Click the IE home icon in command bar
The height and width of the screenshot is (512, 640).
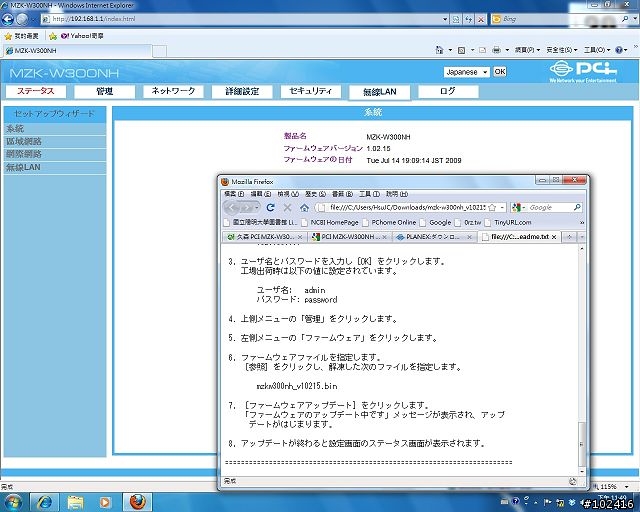tap(439, 50)
